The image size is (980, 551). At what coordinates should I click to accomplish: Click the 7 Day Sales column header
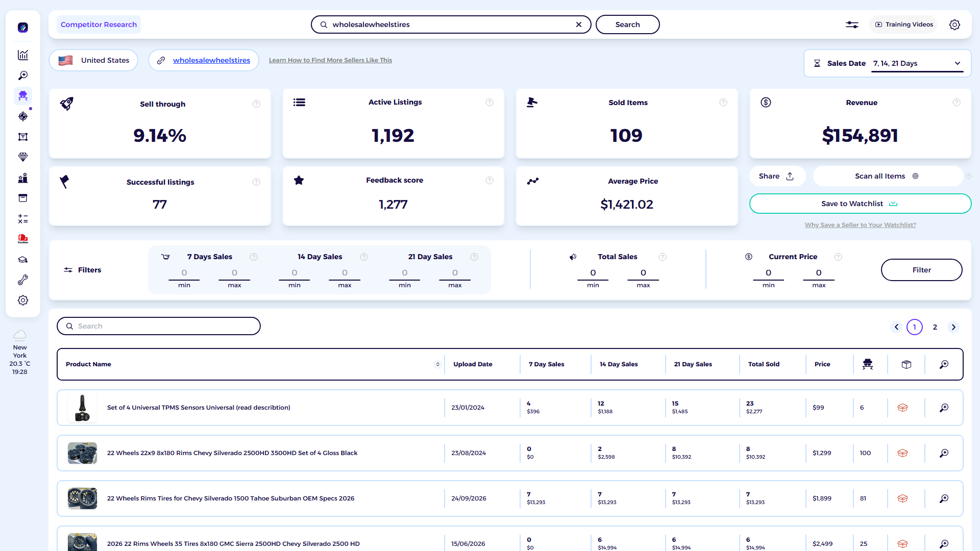click(546, 364)
